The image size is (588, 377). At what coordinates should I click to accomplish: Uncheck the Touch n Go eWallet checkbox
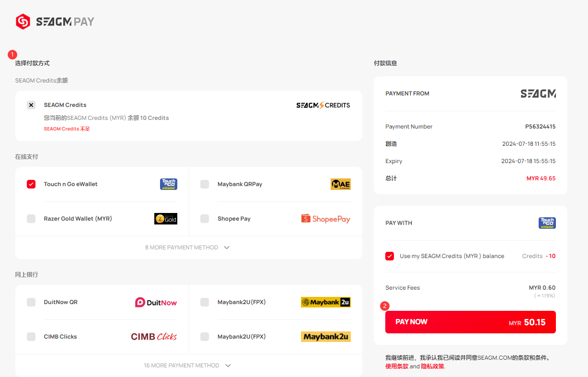pos(31,184)
